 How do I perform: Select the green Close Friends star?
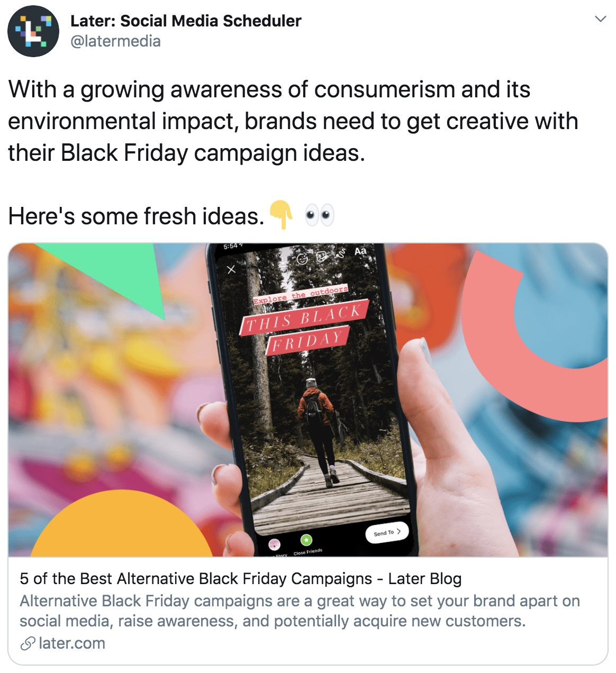306,540
